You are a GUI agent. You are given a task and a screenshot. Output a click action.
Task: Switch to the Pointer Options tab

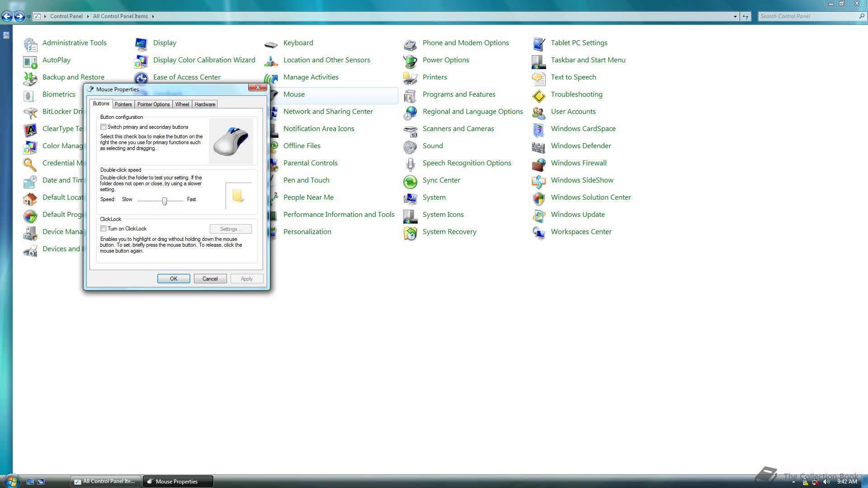(x=153, y=104)
